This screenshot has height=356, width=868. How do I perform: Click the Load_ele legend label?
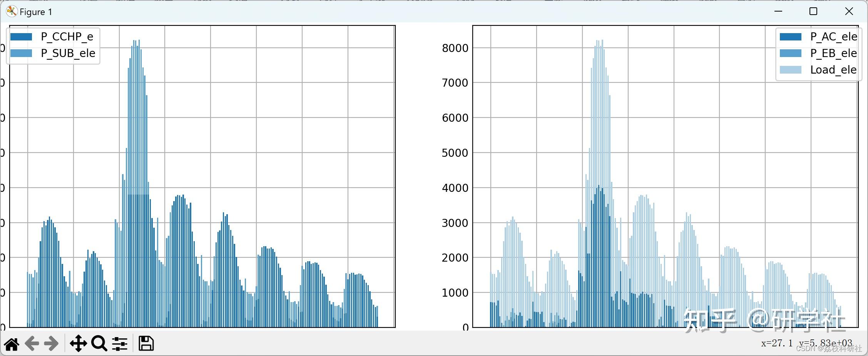(x=834, y=70)
